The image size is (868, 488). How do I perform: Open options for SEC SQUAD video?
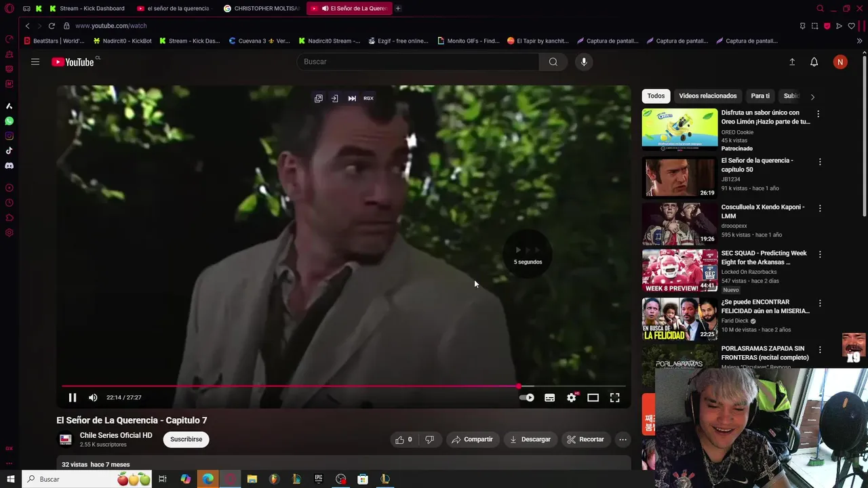click(820, 254)
